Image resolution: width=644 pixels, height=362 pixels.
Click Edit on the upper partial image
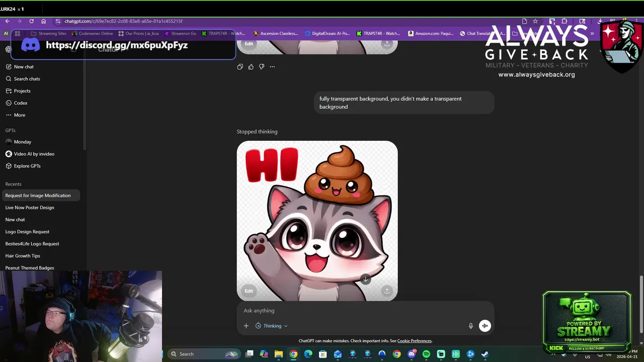tap(249, 44)
